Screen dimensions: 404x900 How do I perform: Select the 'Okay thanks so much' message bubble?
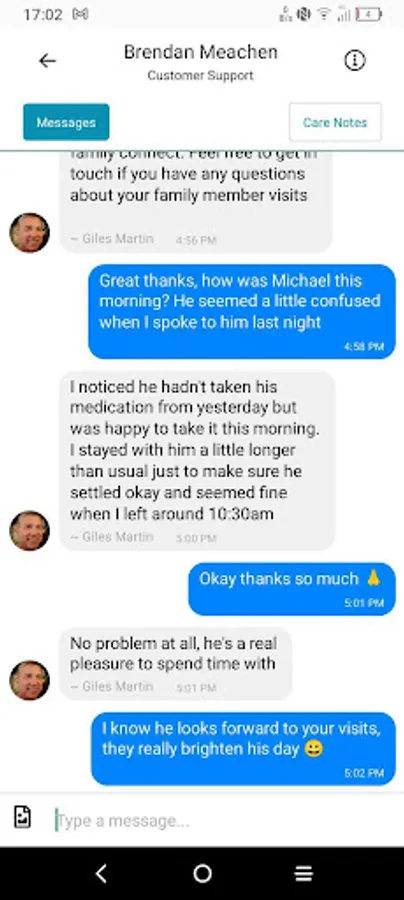click(292, 588)
